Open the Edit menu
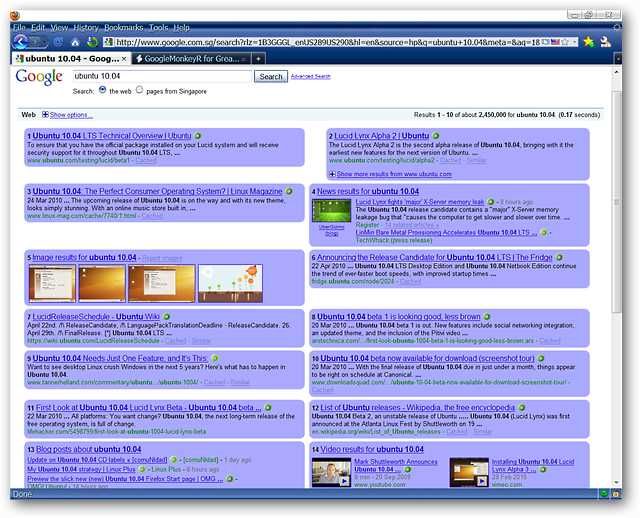Image resolution: width=640 pixels, height=518 pixels. point(38,27)
